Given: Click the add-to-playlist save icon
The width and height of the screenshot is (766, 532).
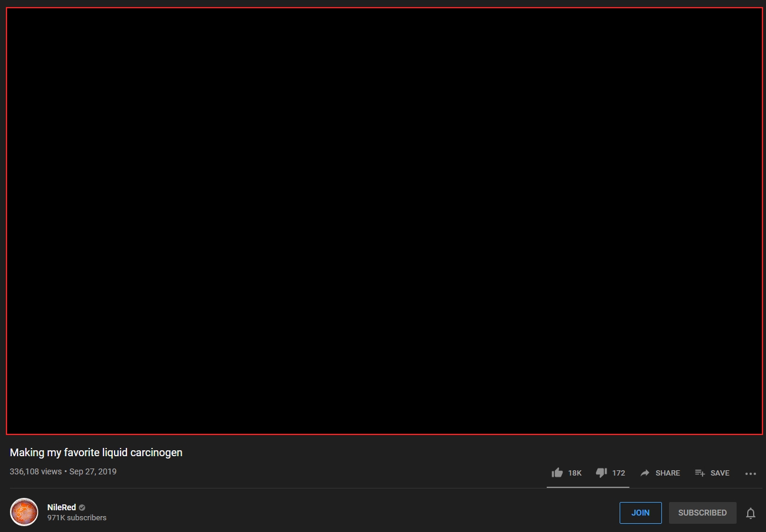Looking at the screenshot, I should pyautogui.click(x=700, y=473).
